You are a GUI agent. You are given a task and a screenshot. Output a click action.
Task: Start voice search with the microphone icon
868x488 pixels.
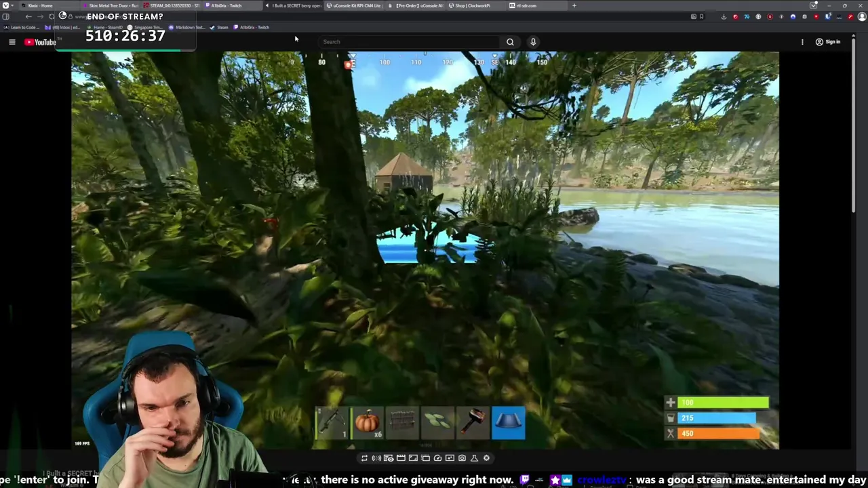point(533,42)
